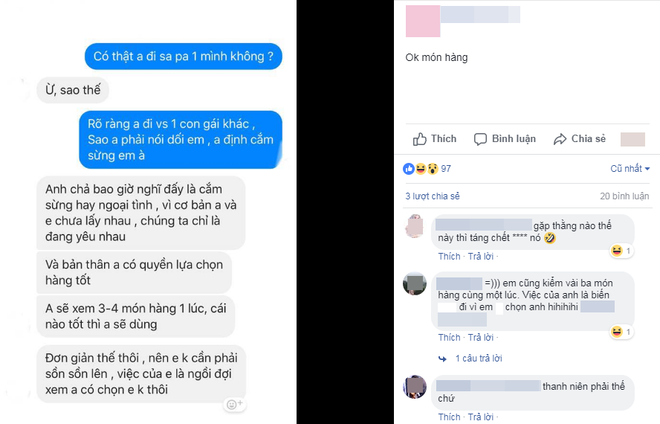Click the reaction emojis next to 97
Viewport: 660px width, 424px height.
[420, 169]
